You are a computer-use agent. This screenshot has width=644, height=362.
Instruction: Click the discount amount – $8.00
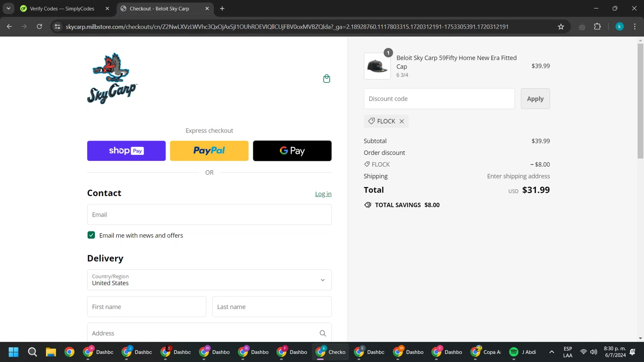540,165
